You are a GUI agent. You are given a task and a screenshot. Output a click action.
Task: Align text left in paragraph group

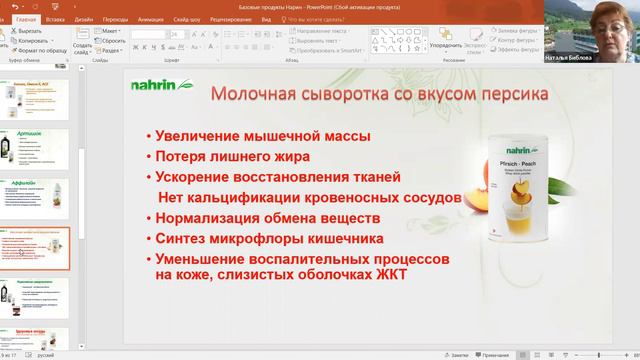tap(228, 47)
